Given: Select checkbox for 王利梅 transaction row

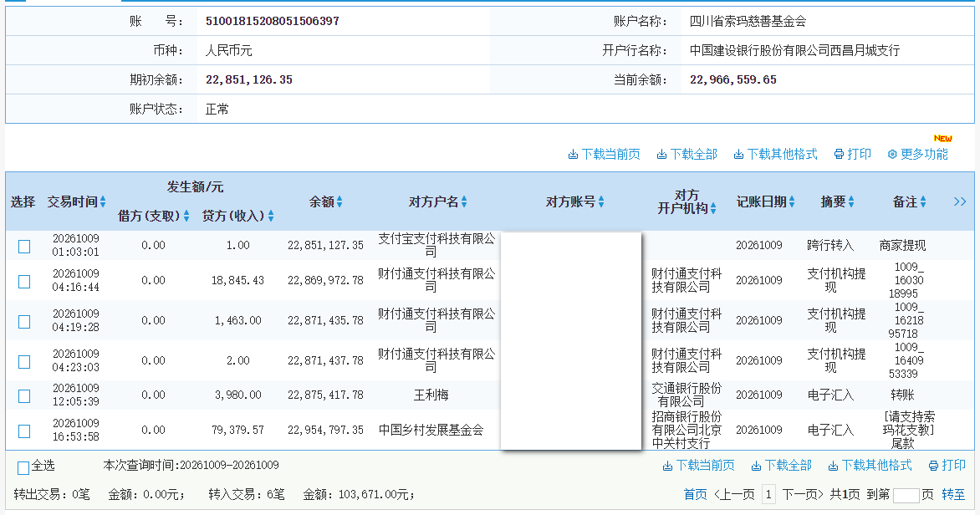Looking at the screenshot, I should (24, 396).
